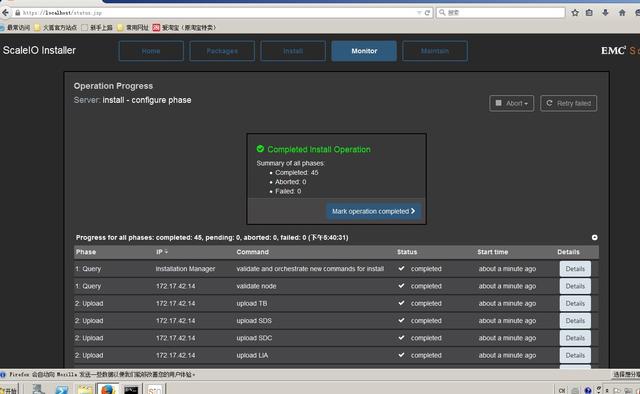Click the language indicator in the system tray

[x=562, y=390]
